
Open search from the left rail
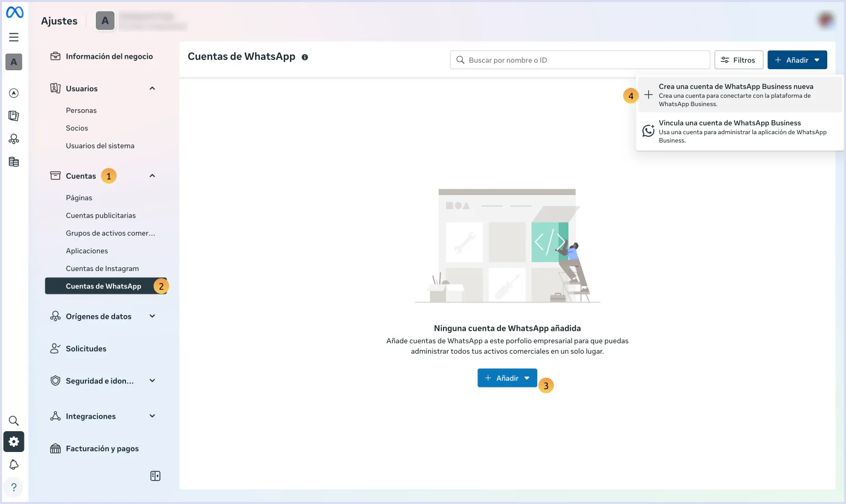pos(14,421)
